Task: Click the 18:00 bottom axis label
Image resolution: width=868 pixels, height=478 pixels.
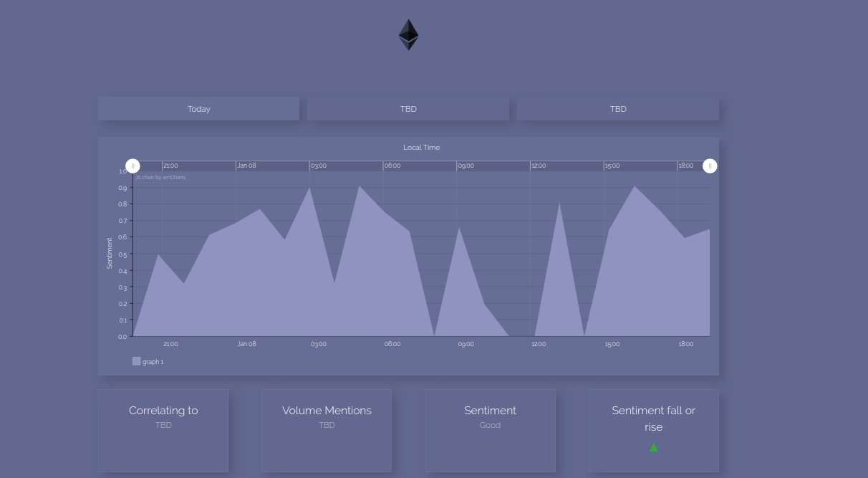Action: coord(686,344)
